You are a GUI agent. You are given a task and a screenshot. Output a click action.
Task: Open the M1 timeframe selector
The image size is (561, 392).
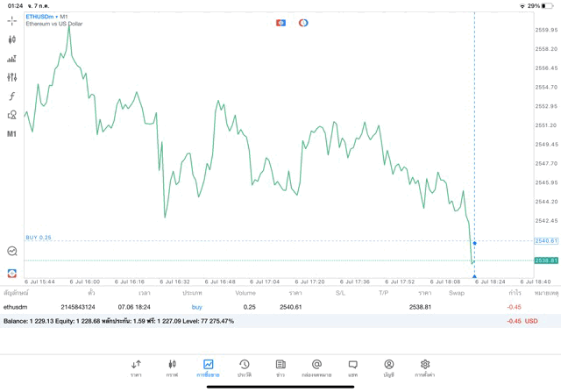coord(12,134)
